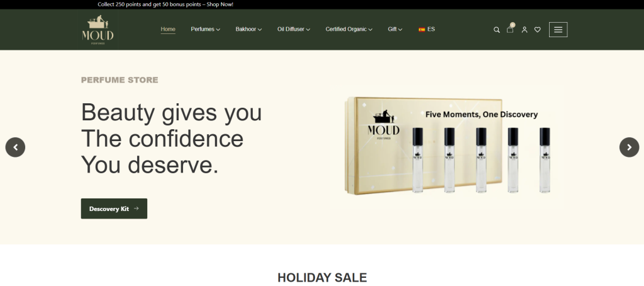Open the hamburger menu button
The width and height of the screenshot is (644, 286).
558,30
